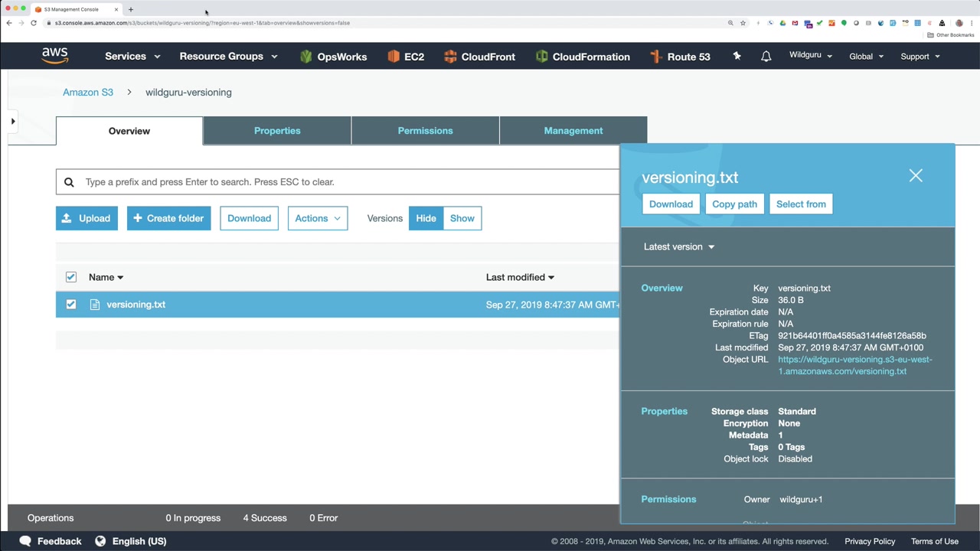This screenshot has width=980, height=551.
Task: Open the Actions dropdown
Action: 318,218
